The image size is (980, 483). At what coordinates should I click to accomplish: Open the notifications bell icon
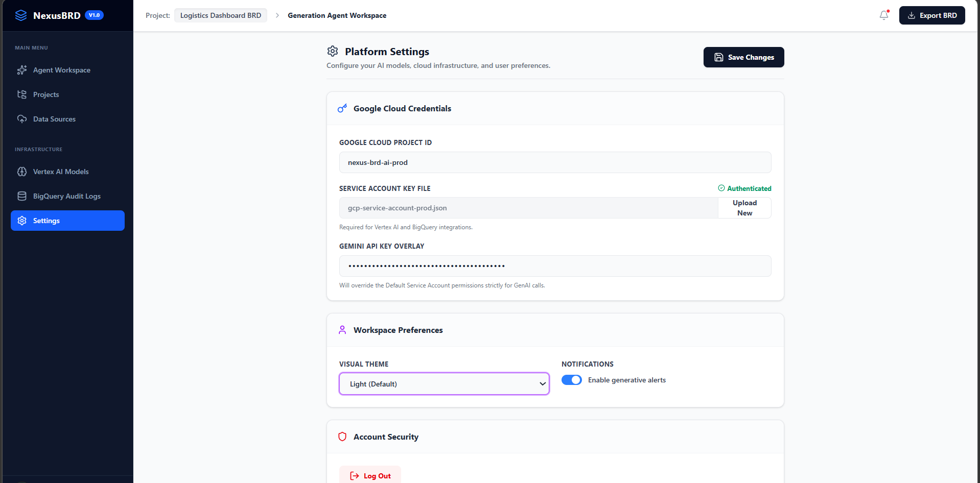884,15
